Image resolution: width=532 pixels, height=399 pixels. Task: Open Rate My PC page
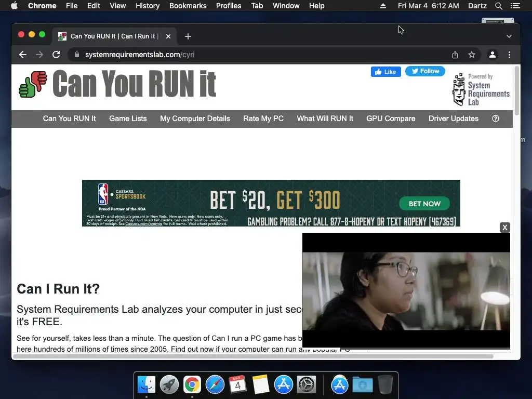coord(263,118)
